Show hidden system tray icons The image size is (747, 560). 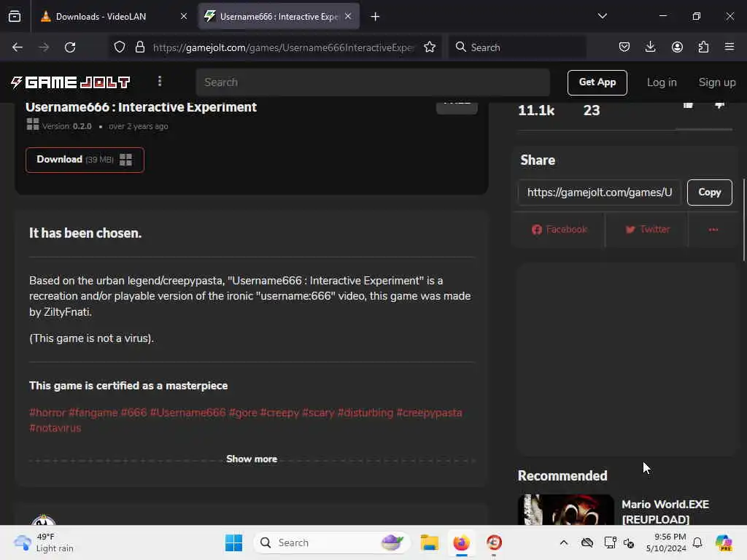click(x=564, y=542)
